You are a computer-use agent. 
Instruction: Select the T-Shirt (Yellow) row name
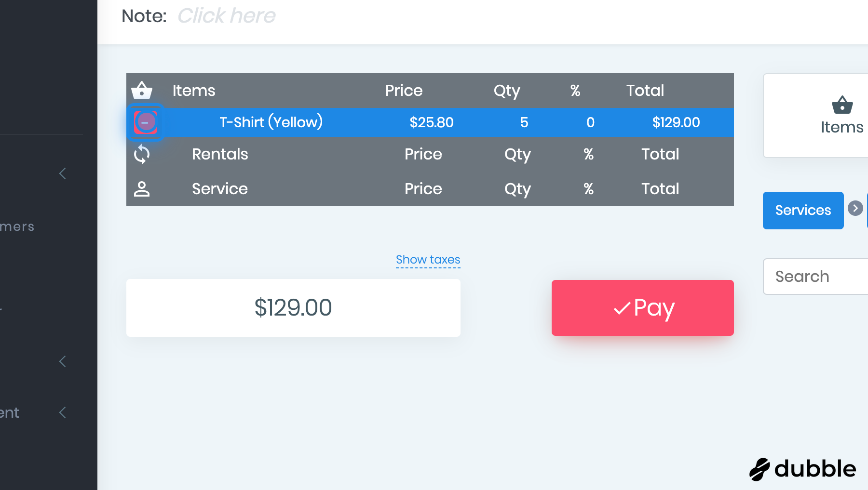tap(271, 122)
